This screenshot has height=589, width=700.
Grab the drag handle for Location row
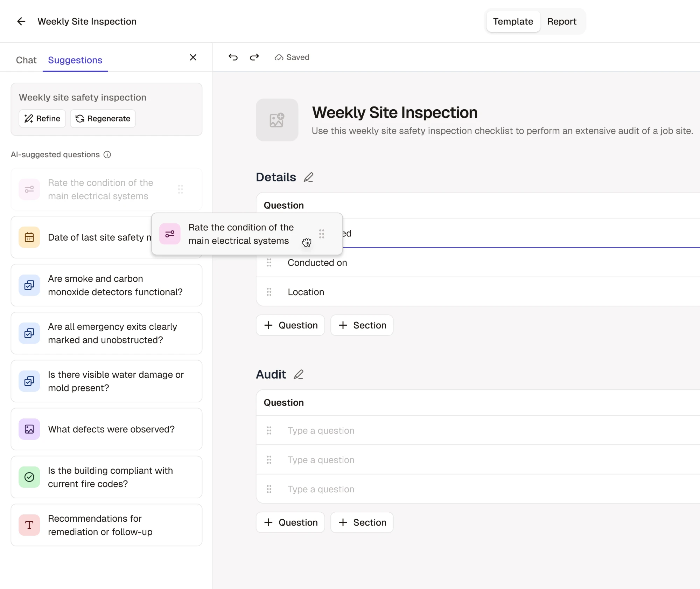tap(269, 292)
